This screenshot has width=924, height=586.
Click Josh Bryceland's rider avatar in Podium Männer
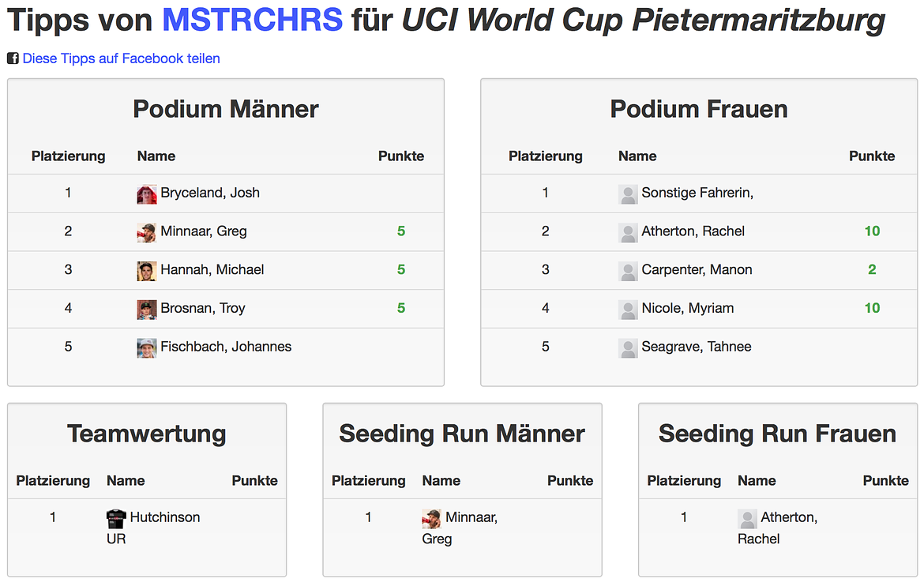pyautogui.click(x=147, y=194)
